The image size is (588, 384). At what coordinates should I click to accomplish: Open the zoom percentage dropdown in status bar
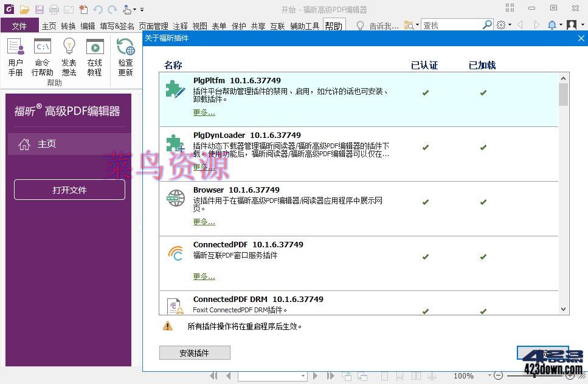pos(489,376)
